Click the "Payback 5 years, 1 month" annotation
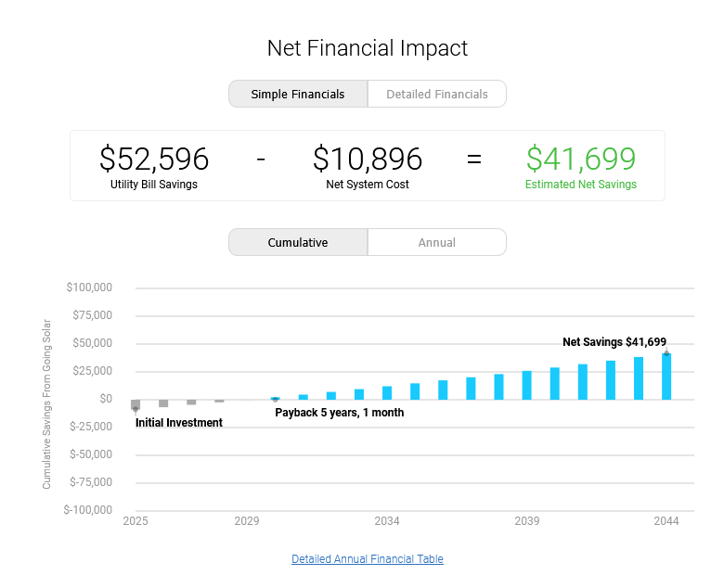This screenshot has width=711, height=588. coord(340,413)
